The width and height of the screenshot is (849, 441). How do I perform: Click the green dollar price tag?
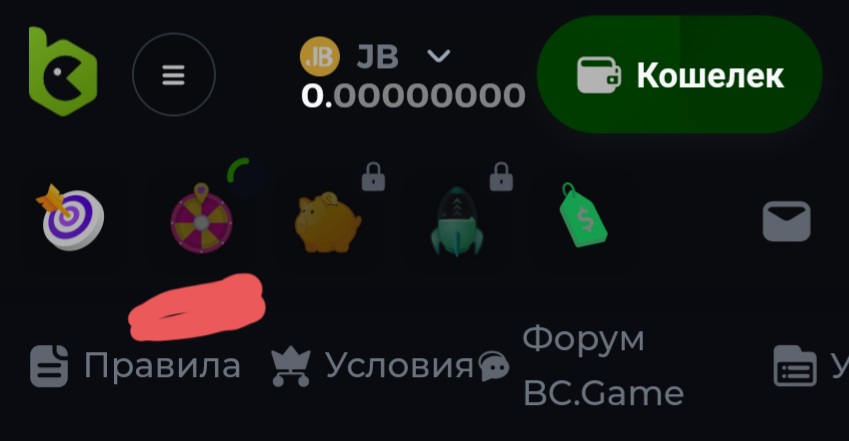(584, 215)
